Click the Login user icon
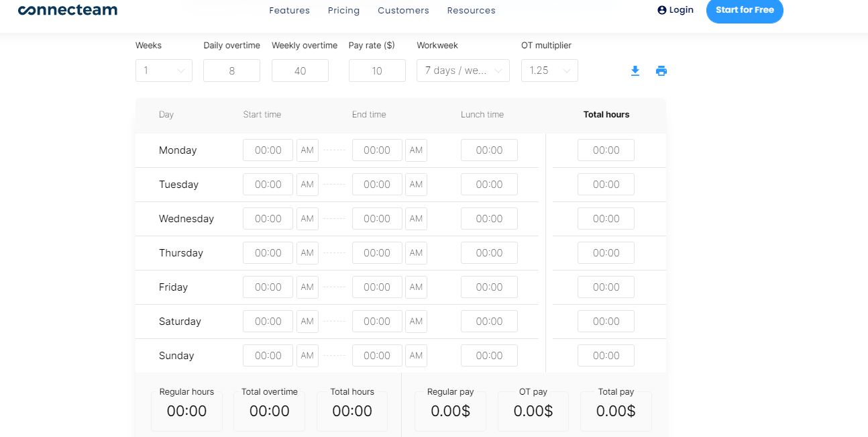This screenshot has width=868, height=437. click(662, 10)
